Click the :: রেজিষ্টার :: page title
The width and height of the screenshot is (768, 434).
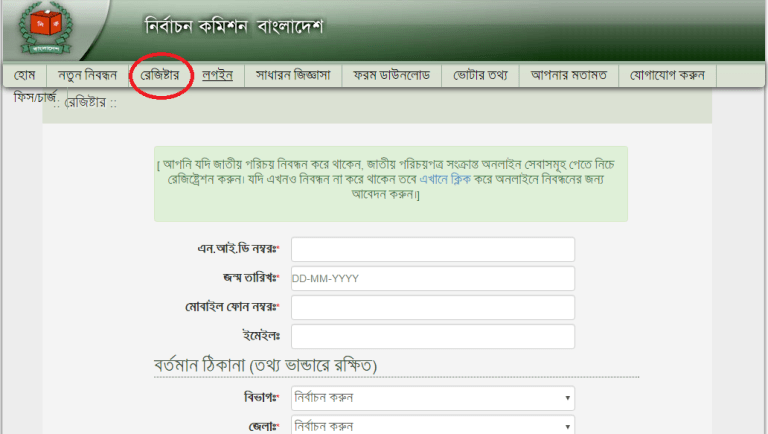[x=86, y=103]
